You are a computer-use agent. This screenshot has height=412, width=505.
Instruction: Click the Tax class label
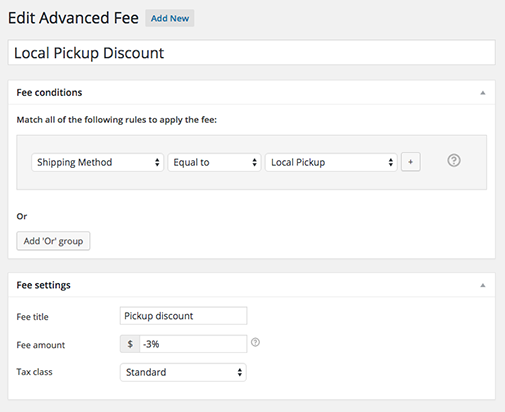[35, 372]
